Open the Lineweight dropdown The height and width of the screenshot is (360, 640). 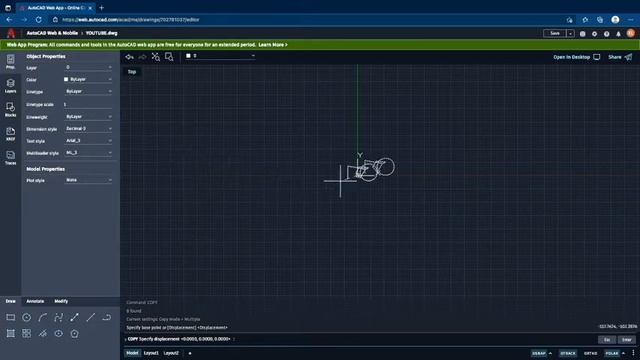coord(88,117)
